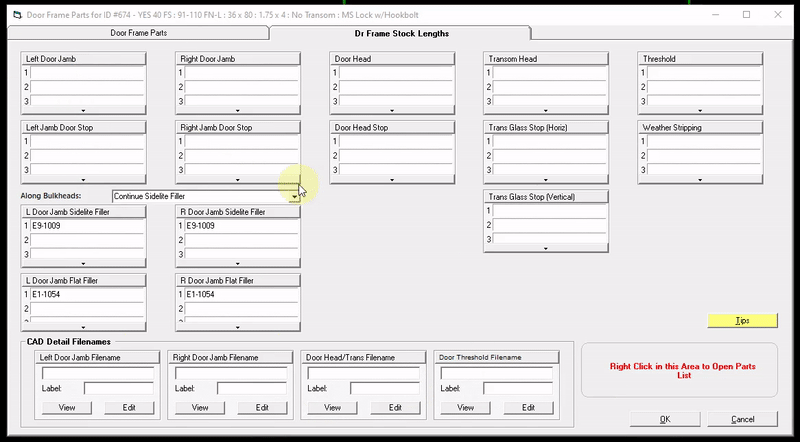Click the Label field under Door Head/Trans Filename
800x442 pixels.
coord(385,388)
